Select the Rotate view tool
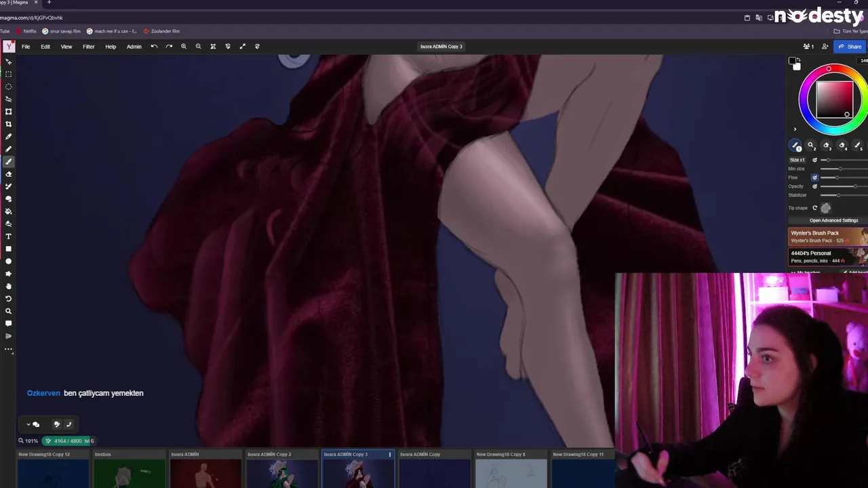Screen dimensions: 868x488 pyautogui.click(x=8, y=299)
